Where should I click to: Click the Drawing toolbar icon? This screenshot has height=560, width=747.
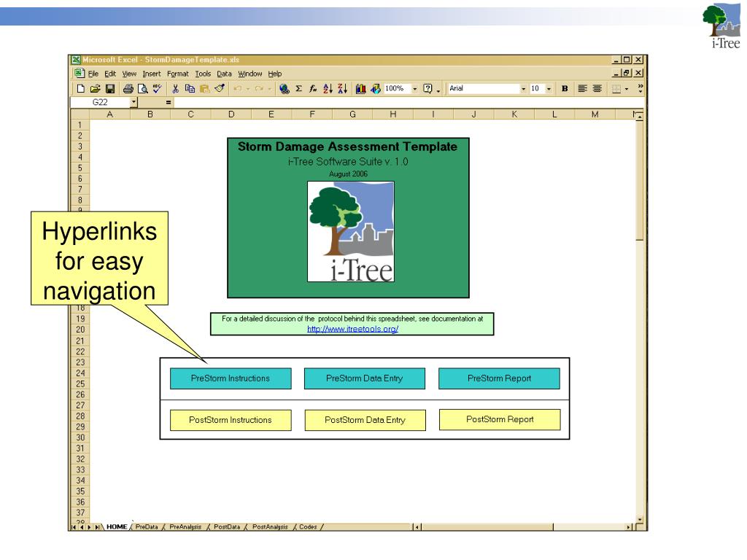(x=376, y=88)
